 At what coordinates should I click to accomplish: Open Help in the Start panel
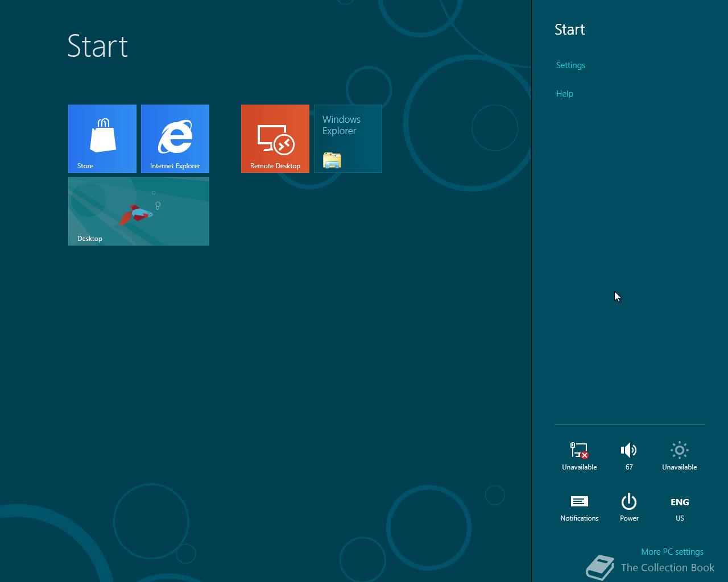[x=564, y=94]
